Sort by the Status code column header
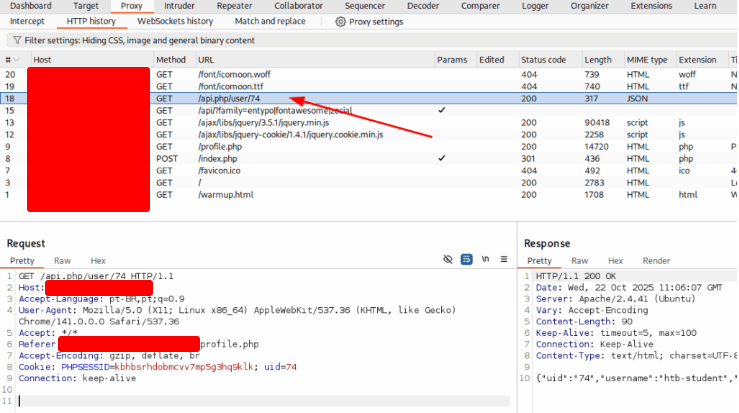 coord(543,60)
